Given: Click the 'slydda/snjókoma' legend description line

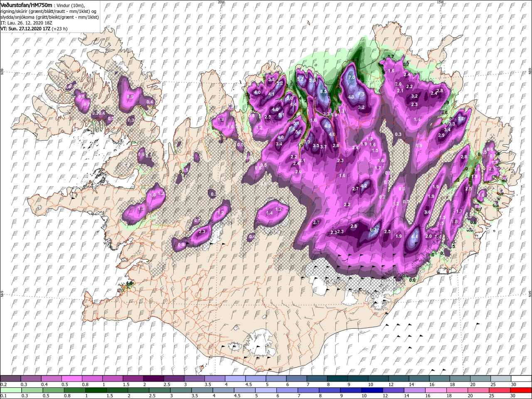Looking at the screenshot, I should pos(49,17).
